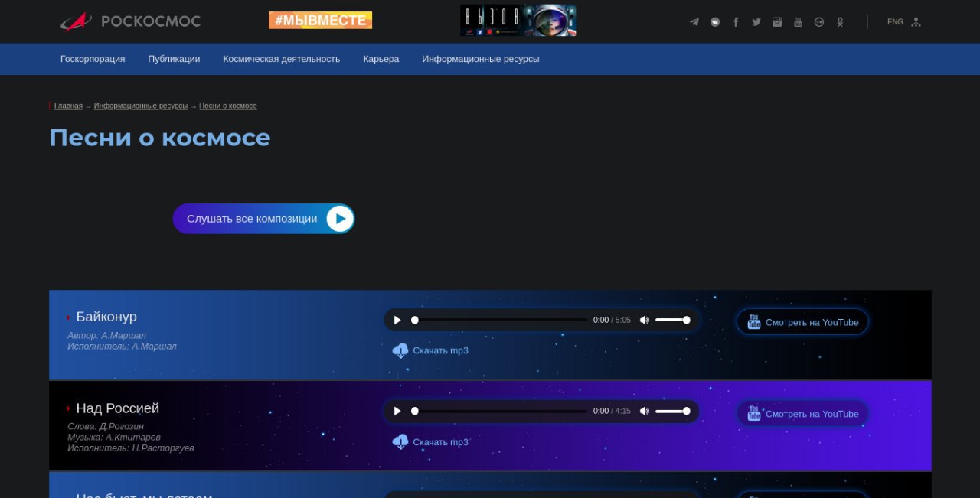Mute the Байконур player audio
This screenshot has height=498, width=980.
(645, 320)
